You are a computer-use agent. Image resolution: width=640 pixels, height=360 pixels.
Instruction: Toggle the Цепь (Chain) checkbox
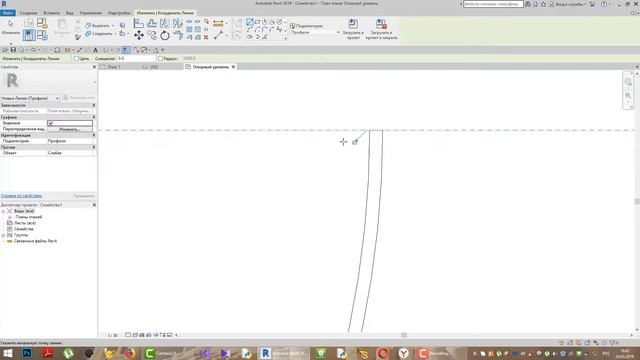pos(76,59)
